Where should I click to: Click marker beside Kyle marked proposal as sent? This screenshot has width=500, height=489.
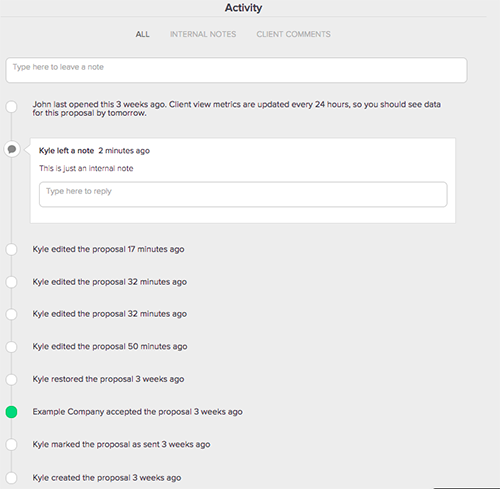11,445
